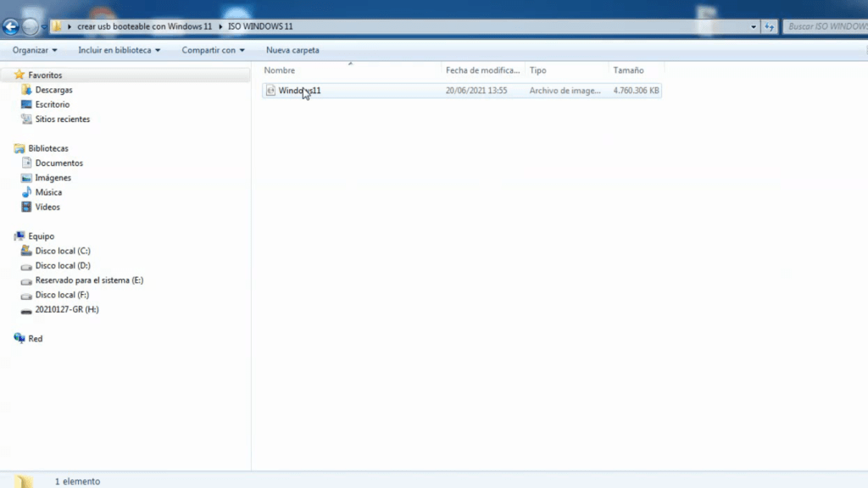Image resolution: width=868 pixels, height=488 pixels.
Task: Click the Documentos library icon
Action: click(x=26, y=163)
